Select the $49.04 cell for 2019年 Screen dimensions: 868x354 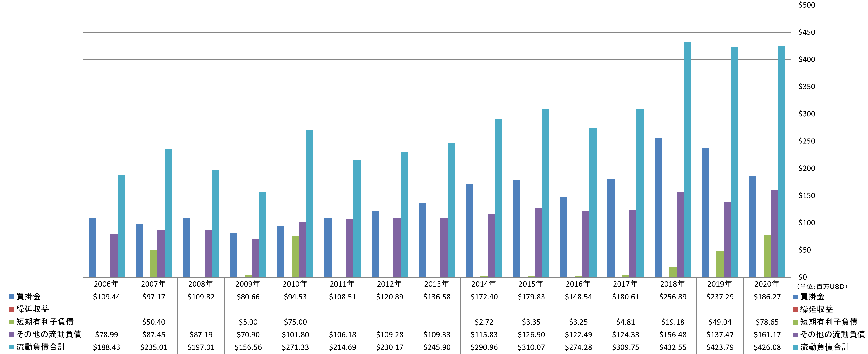tap(720, 322)
